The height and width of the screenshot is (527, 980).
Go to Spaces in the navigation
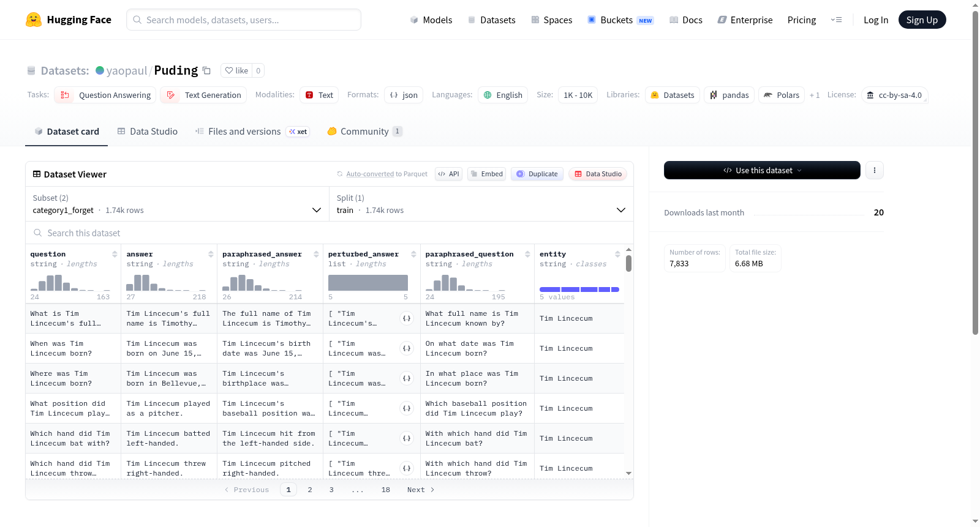(x=552, y=20)
